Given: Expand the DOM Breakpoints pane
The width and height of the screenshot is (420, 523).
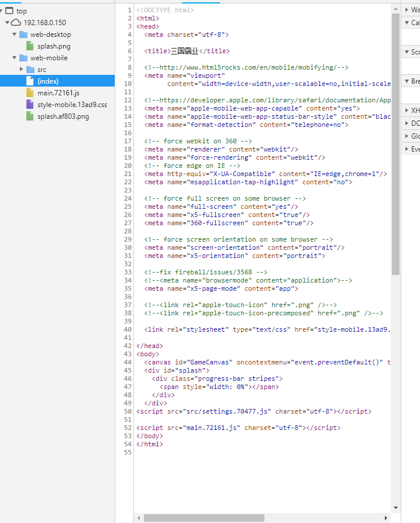Looking at the screenshot, I should [407, 123].
